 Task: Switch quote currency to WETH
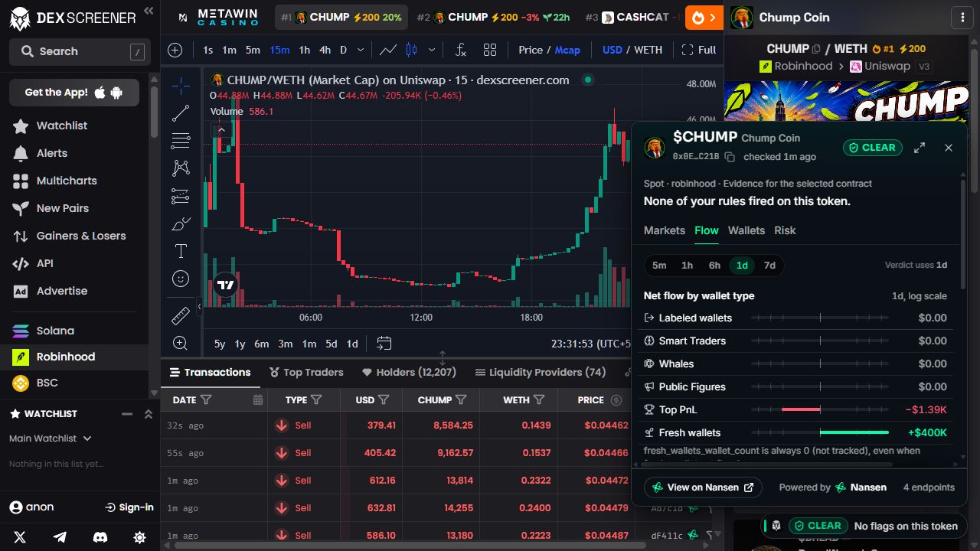click(x=648, y=50)
